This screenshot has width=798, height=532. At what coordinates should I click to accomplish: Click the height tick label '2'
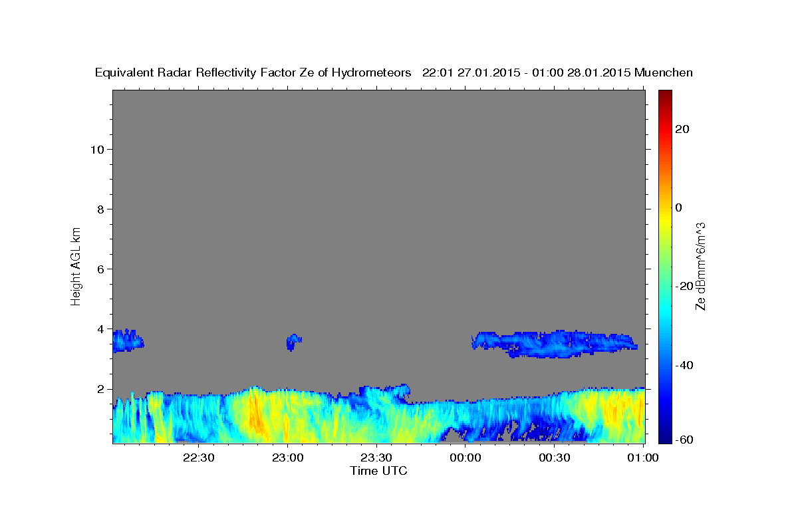coord(100,389)
